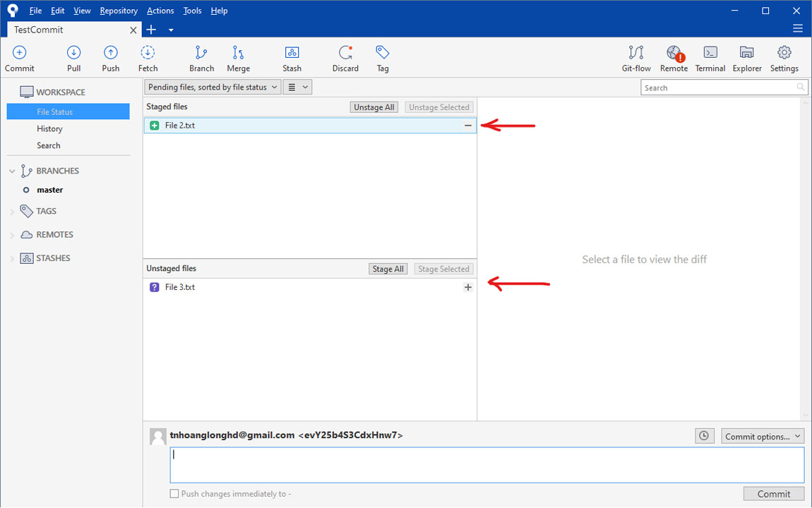
Task: Open the Commit options dropdown
Action: coord(763,437)
